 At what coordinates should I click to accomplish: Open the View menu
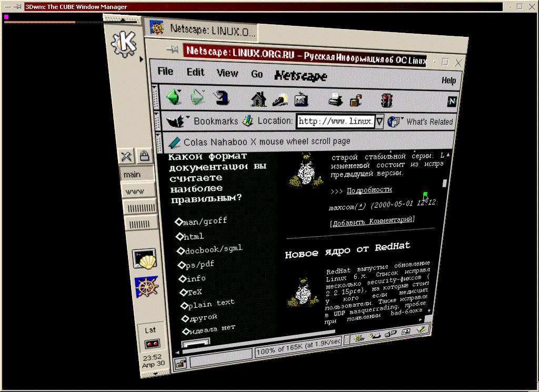227,73
